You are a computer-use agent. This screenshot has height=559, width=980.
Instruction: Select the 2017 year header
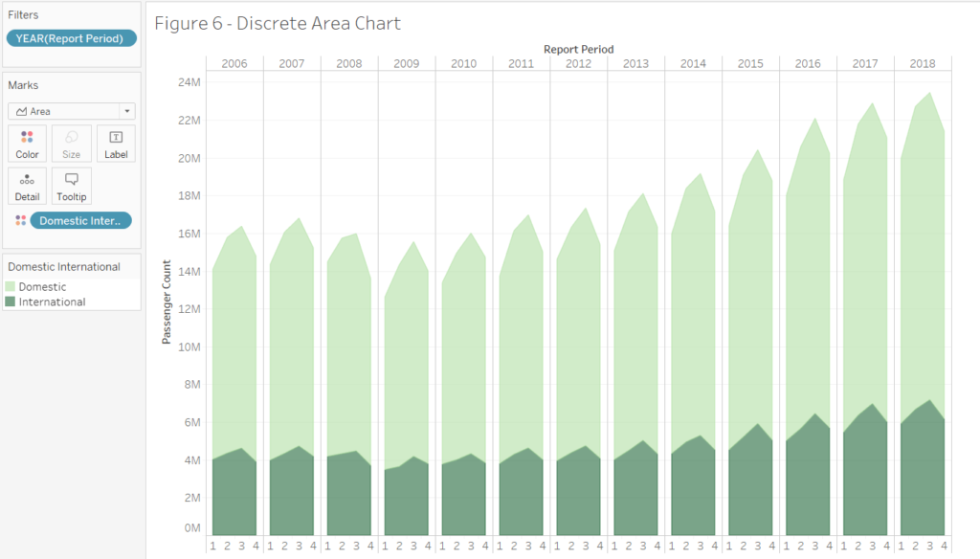tap(865, 64)
